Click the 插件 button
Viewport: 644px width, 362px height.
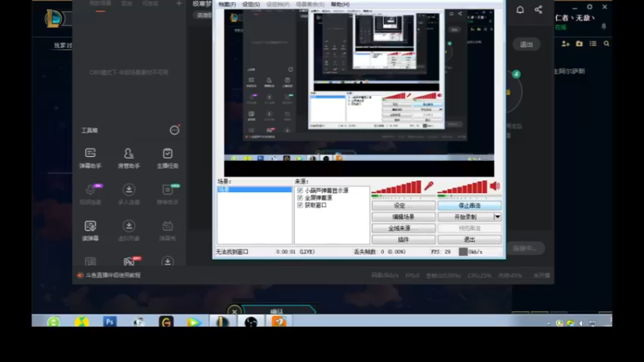coord(404,239)
